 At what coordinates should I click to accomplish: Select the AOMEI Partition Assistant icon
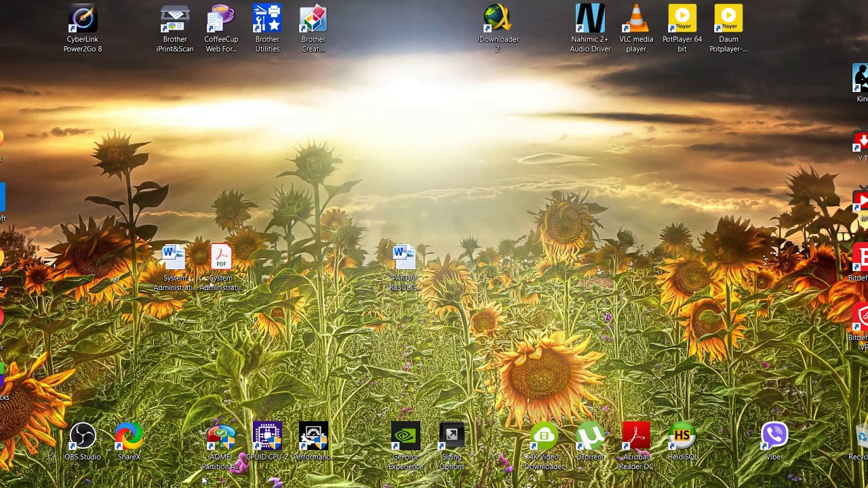point(221,436)
